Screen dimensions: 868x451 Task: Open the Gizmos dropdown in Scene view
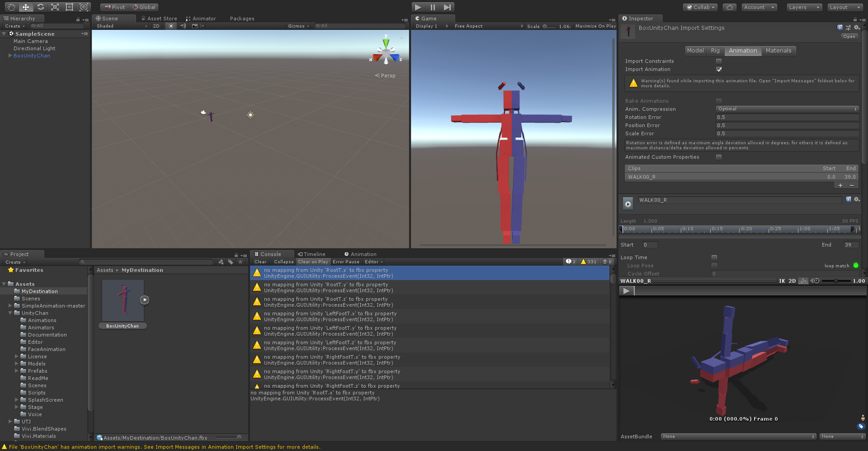(298, 26)
